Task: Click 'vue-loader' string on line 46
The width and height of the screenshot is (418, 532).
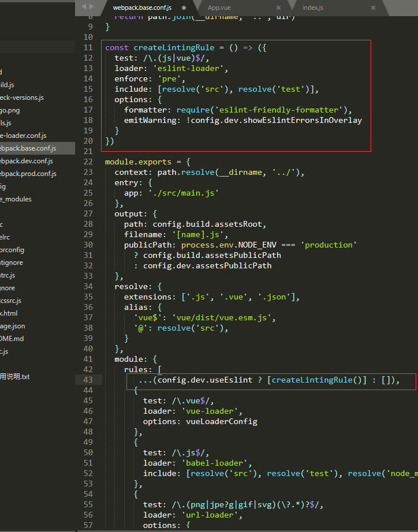Action: tap(210, 411)
